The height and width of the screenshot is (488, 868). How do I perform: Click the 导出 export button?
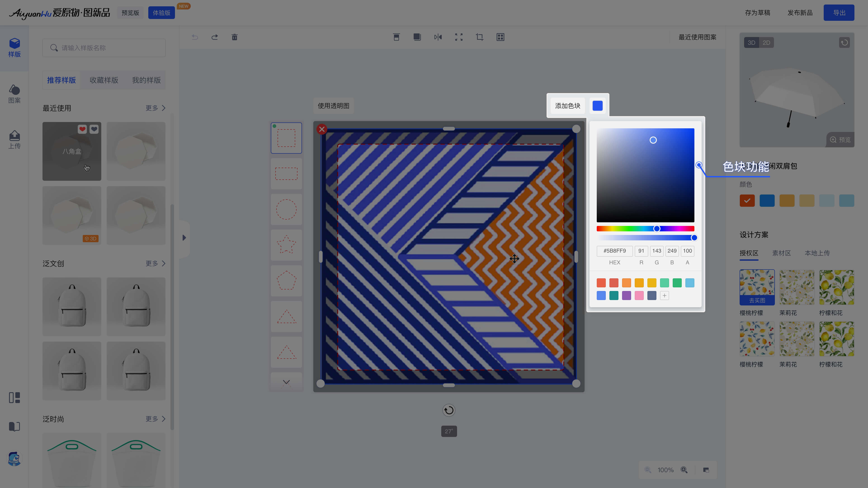point(839,13)
